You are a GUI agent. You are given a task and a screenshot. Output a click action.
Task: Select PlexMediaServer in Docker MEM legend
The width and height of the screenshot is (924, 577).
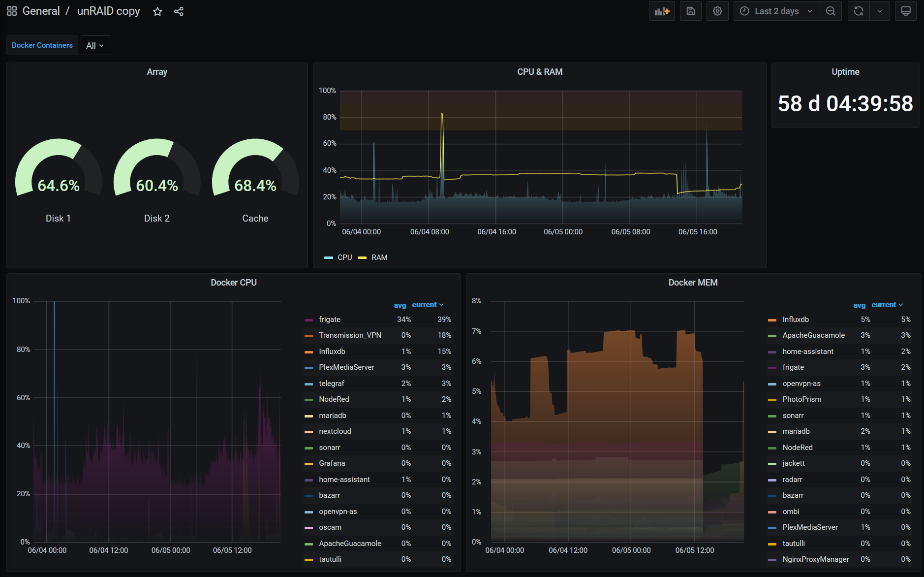click(x=810, y=527)
